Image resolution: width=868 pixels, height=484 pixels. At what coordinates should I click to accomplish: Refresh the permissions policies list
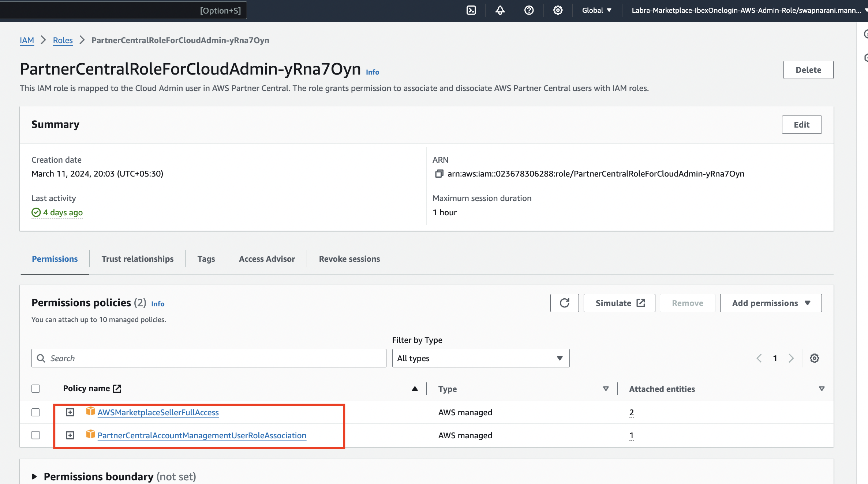tap(564, 303)
